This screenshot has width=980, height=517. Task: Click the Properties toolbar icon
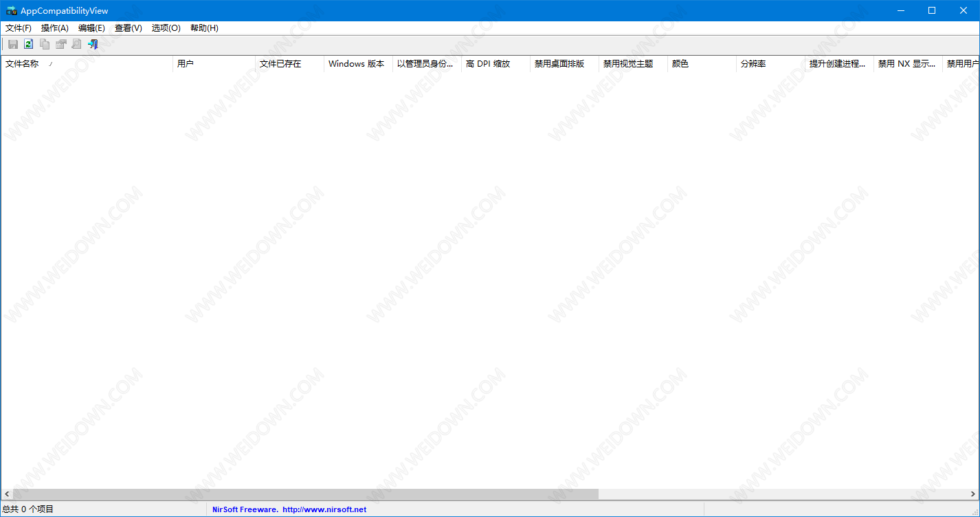[x=60, y=44]
